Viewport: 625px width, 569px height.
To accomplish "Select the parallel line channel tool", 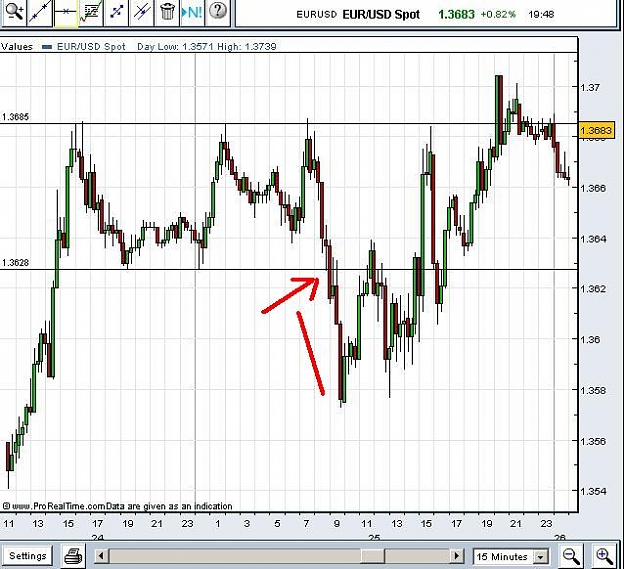I will point(142,12).
